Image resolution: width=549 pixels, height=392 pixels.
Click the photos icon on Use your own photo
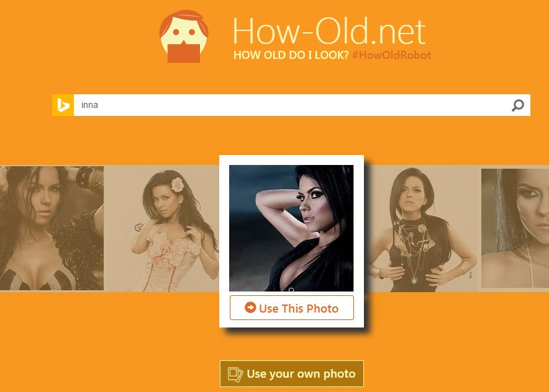pos(235,373)
